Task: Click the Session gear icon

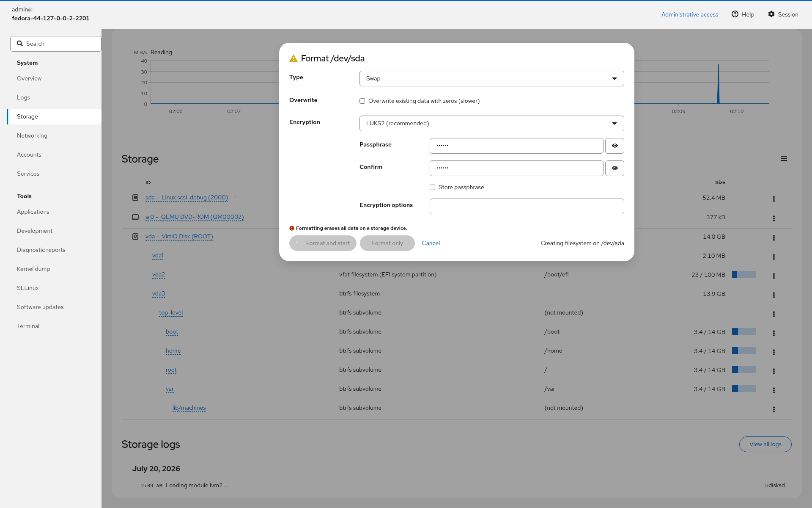Action: (x=771, y=14)
